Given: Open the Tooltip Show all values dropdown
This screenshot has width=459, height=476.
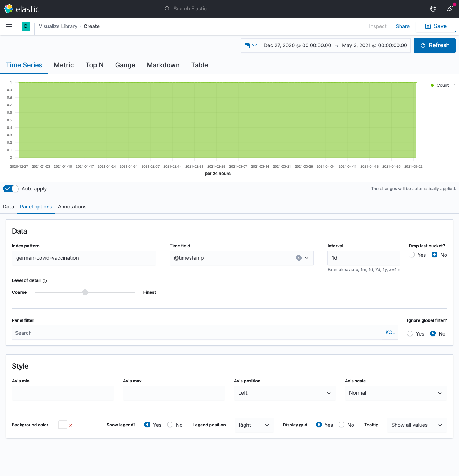Looking at the screenshot, I should click(x=416, y=425).
